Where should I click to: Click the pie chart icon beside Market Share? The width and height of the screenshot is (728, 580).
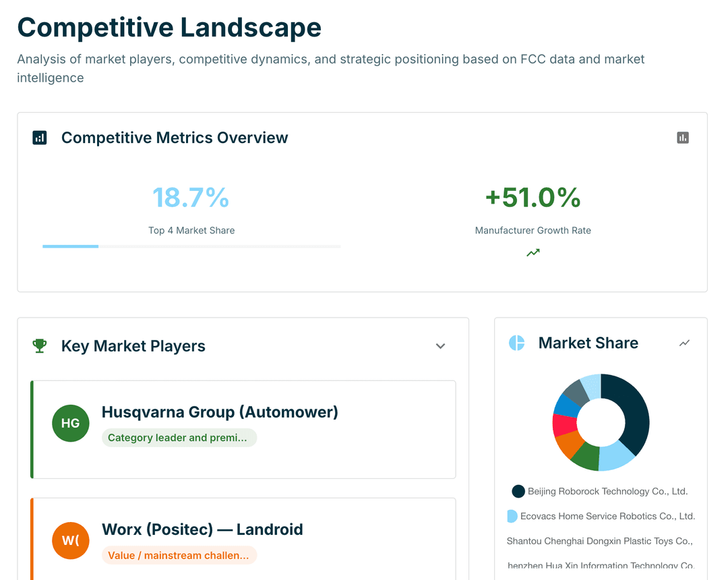coord(516,343)
